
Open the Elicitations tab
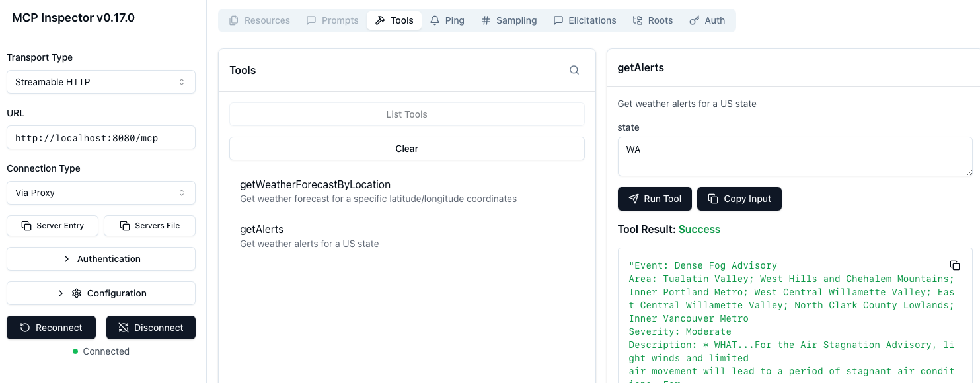585,20
